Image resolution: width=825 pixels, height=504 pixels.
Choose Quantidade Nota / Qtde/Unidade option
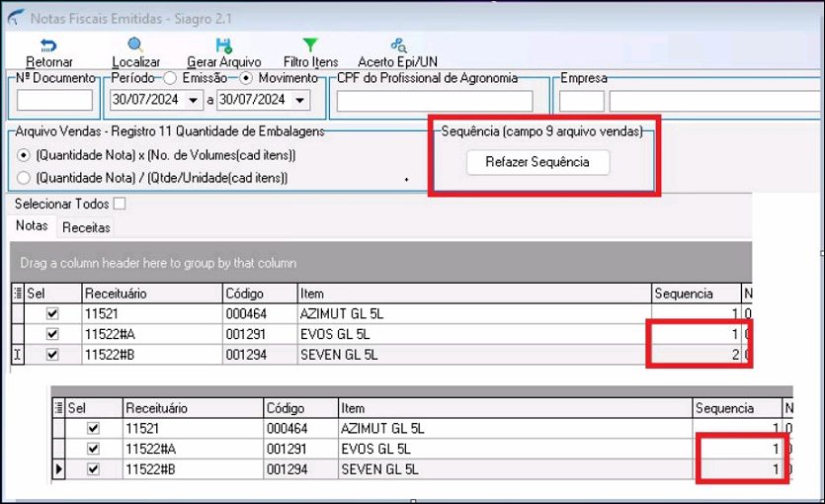point(24,178)
